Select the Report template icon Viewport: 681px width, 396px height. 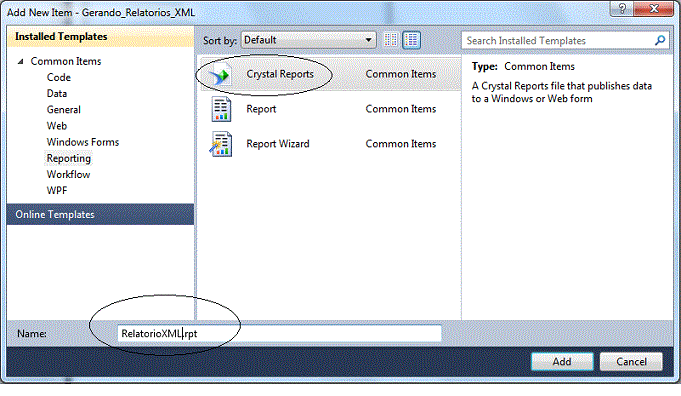click(221, 109)
